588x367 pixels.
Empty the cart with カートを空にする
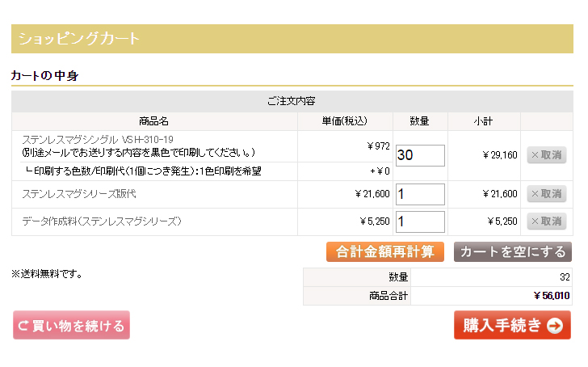(x=513, y=251)
